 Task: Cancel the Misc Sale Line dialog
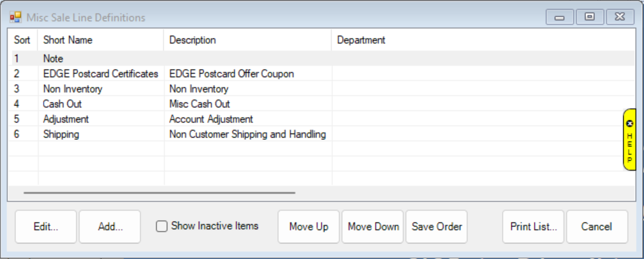click(597, 226)
